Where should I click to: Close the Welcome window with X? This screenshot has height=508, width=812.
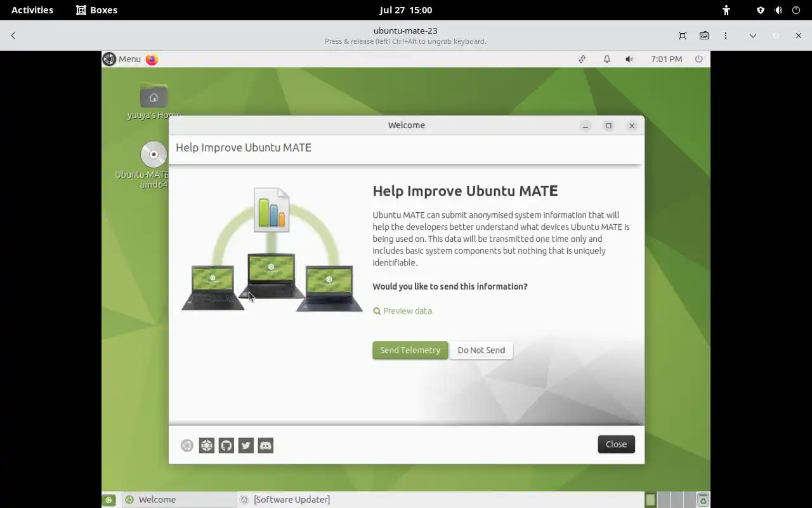point(632,126)
